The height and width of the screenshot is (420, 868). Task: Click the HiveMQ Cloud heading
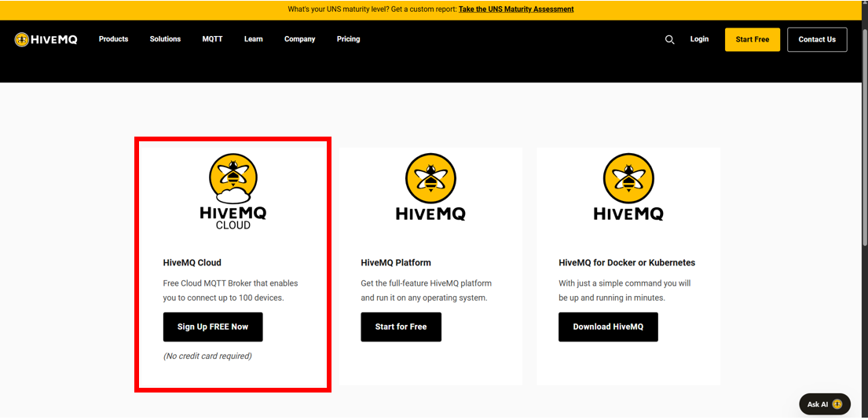coord(192,263)
